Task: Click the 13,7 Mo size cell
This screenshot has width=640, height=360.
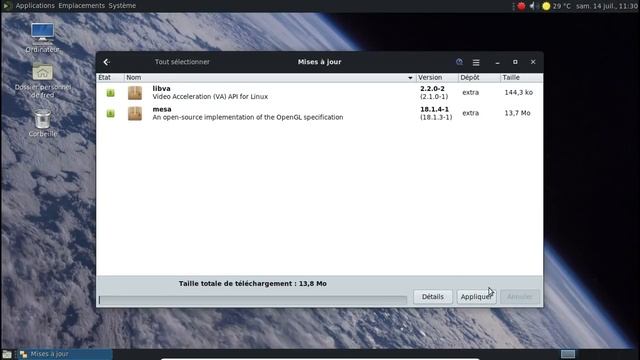Action: pyautogui.click(x=517, y=113)
